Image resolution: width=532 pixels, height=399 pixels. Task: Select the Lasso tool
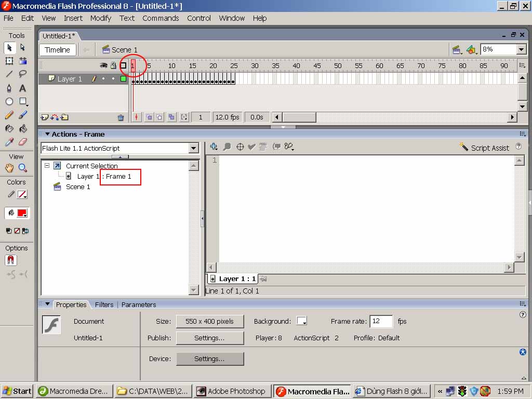[x=23, y=74]
